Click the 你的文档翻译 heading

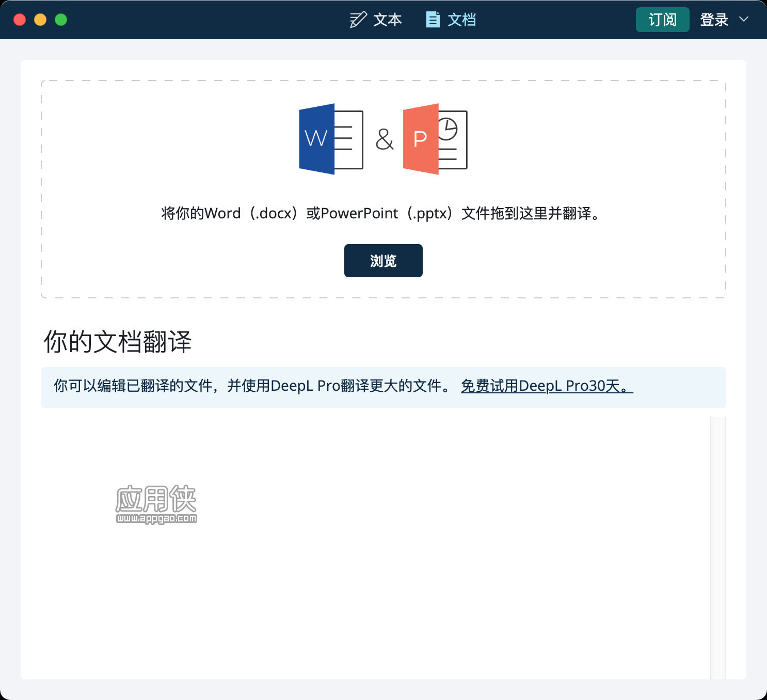(x=118, y=342)
